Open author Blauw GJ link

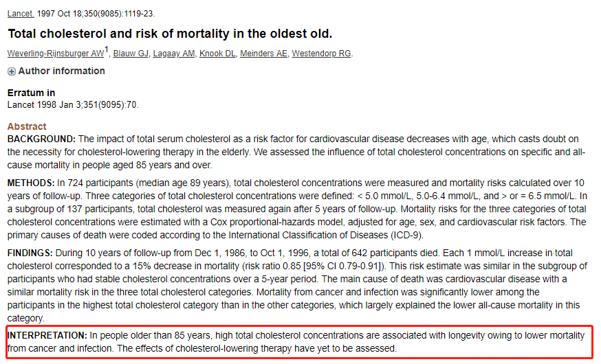pos(131,54)
